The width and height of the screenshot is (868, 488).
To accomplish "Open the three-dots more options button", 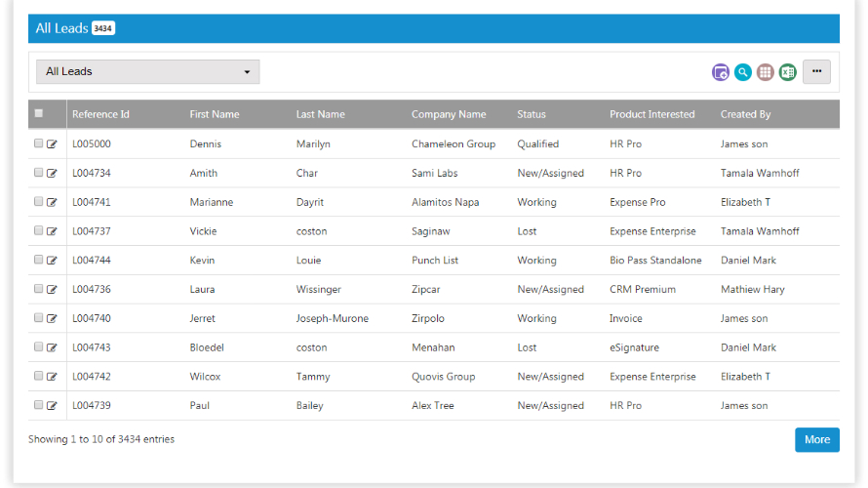I will pyautogui.click(x=816, y=71).
